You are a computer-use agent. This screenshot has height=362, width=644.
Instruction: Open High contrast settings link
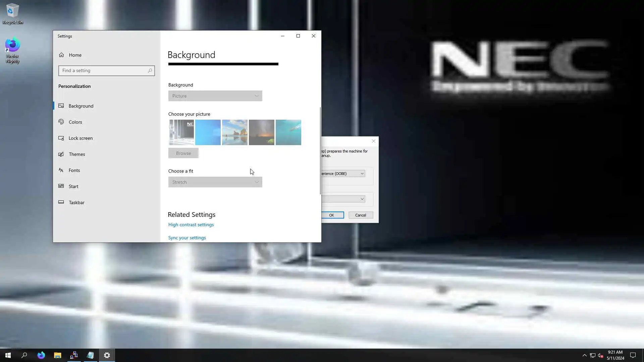pos(191,225)
